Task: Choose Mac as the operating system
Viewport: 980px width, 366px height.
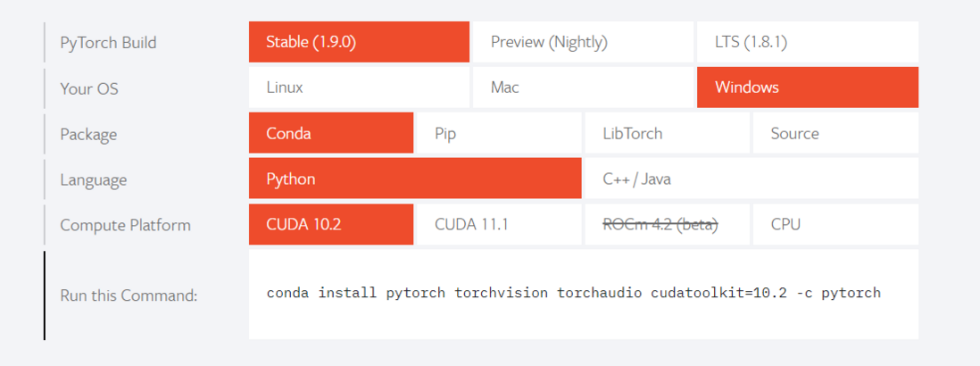Action: [x=583, y=87]
